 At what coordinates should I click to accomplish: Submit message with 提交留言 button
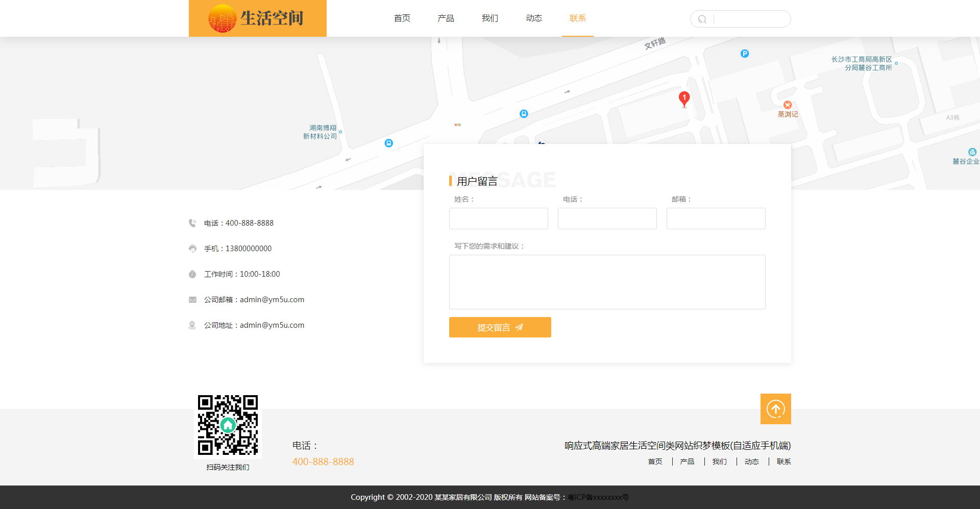[500, 327]
